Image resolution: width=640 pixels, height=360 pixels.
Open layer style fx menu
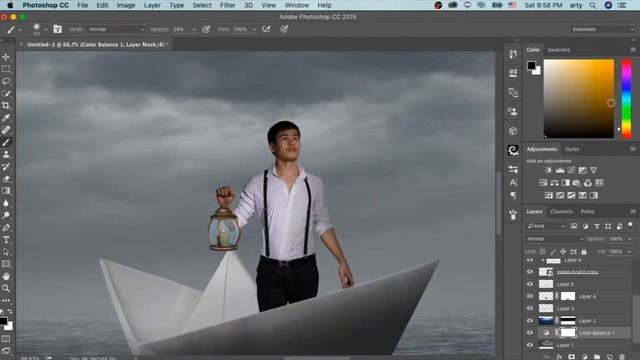coord(559,357)
